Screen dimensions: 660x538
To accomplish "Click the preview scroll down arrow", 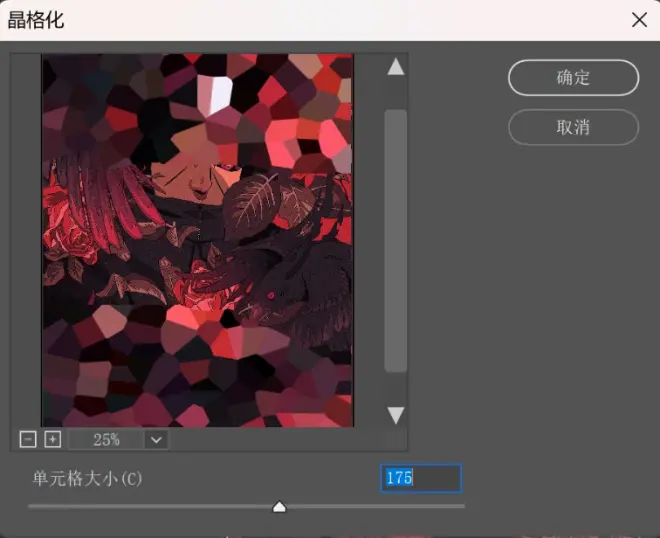I will (396, 415).
